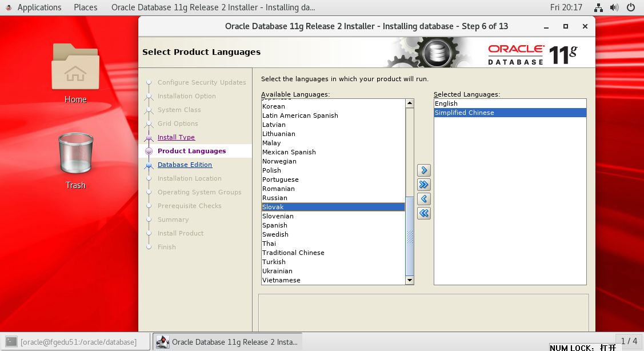
Task: Select Mexican Spanish in Available Languages
Action: pos(333,152)
